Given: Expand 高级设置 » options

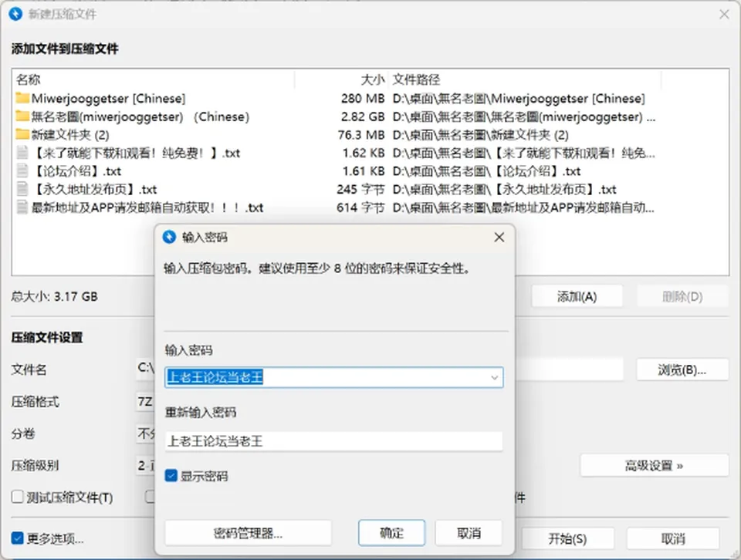Looking at the screenshot, I should coord(654,466).
